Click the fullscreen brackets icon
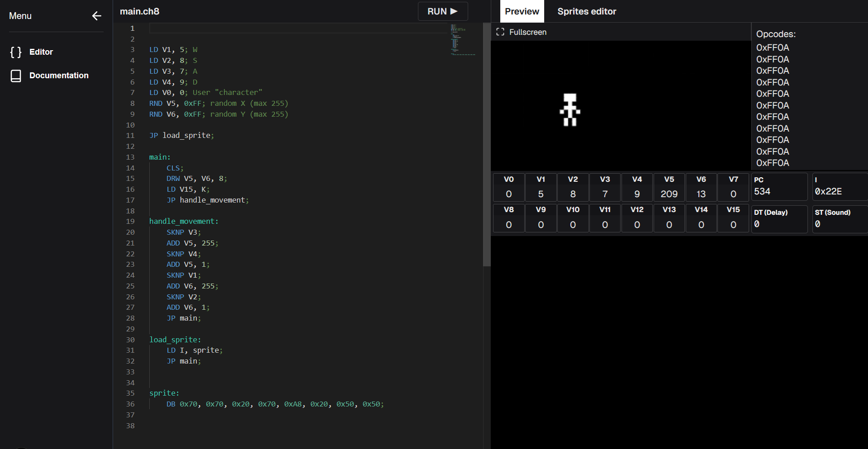 (500, 32)
